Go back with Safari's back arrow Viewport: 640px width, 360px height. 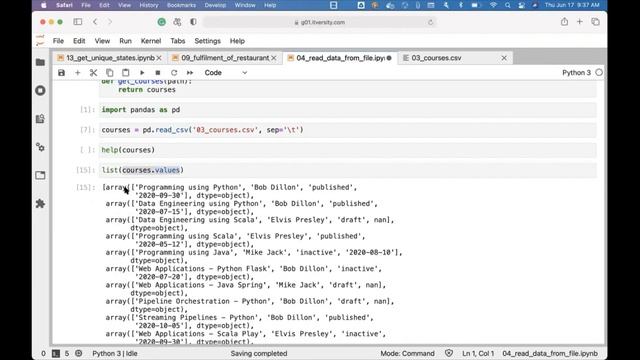pyautogui.click(x=95, y=22)
